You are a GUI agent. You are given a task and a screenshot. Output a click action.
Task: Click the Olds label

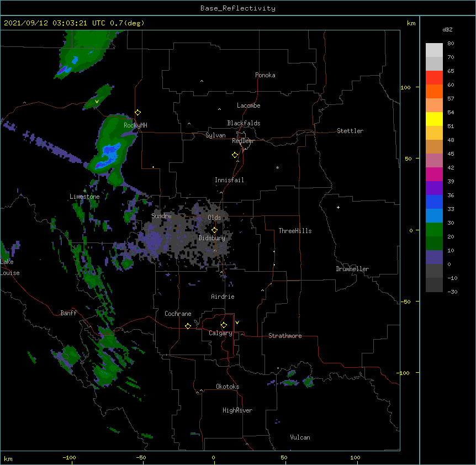(x=214, y=218)
